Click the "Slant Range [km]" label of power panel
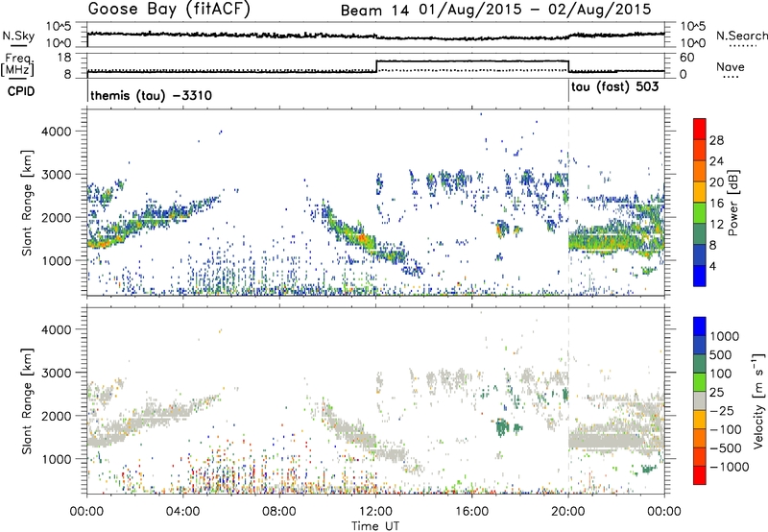Viewport: 768px width, 532px height. [x=27, y=203]
